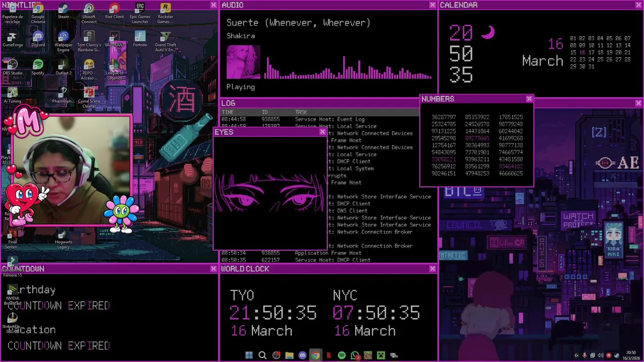The width and height of the screenshot is (644, 362).
Task: Select the Phasmophobia desktop shortcut
Action: [x=63, y=96]
